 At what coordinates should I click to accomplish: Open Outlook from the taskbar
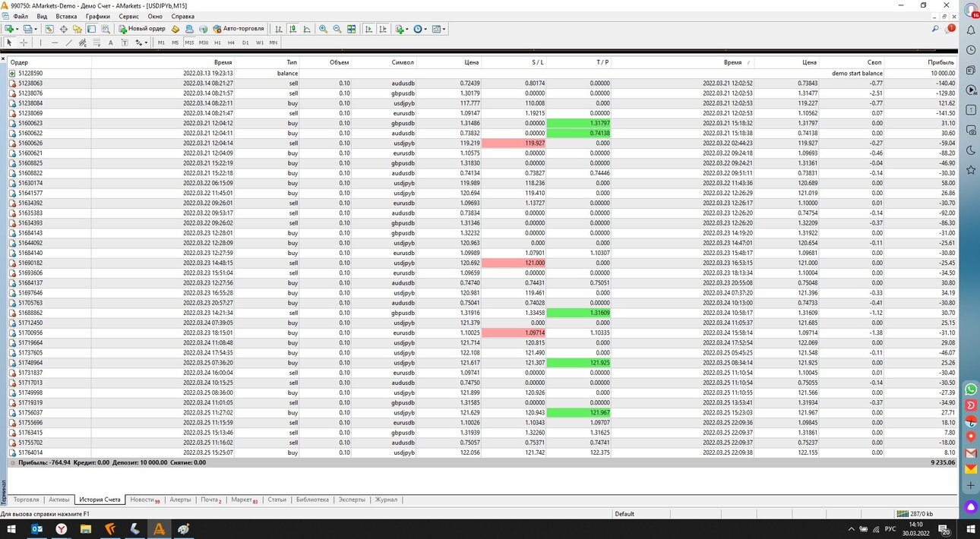(36, 529)
